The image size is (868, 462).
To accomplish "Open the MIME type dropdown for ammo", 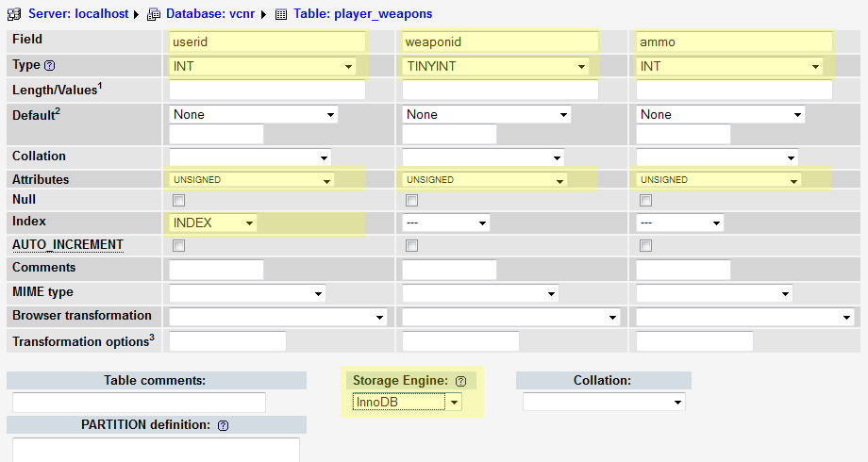I will 714,293.
